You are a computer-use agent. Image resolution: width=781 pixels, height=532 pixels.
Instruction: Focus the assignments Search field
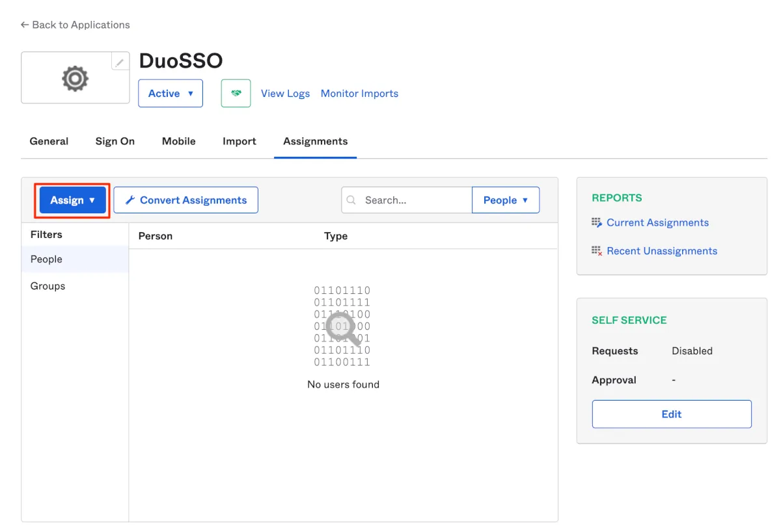pyautogui.click(x=415, y=200)
